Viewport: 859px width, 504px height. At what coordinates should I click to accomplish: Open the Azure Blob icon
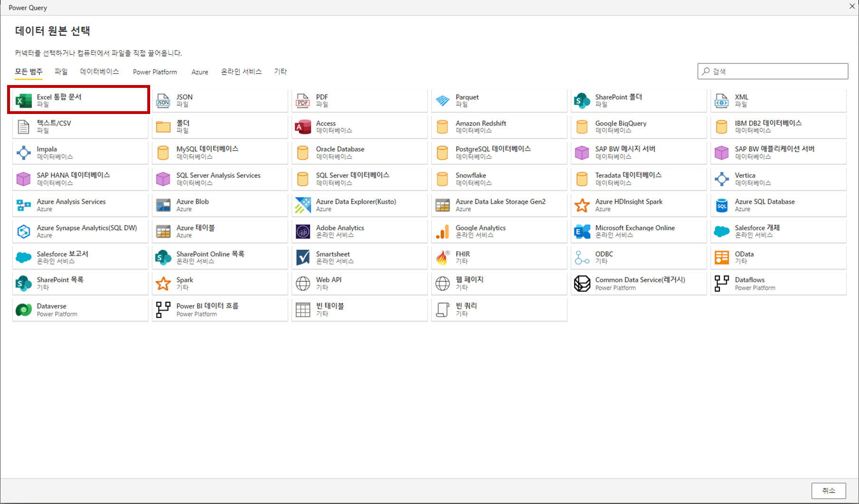tap(163, 205)
